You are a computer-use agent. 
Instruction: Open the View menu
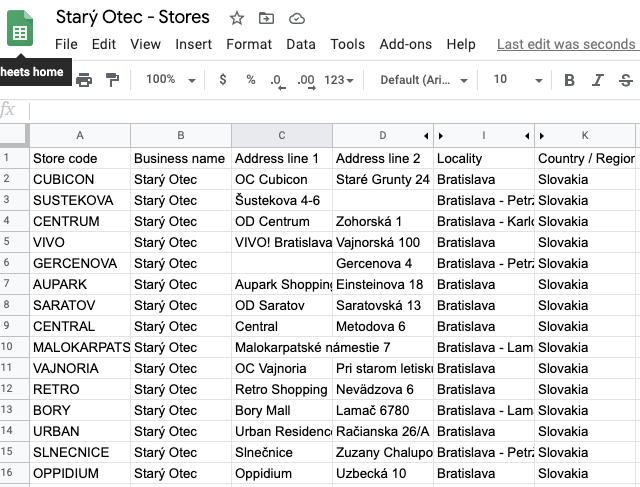tap(145, 44)
